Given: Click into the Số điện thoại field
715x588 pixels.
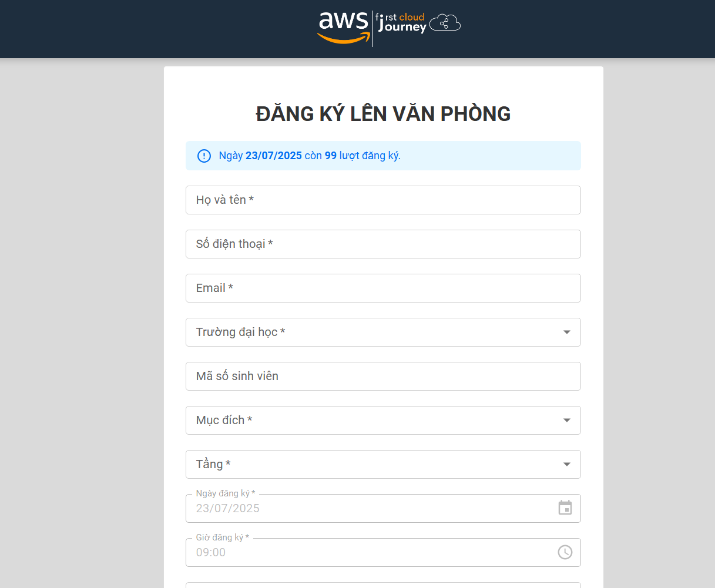Looking at the screenshot, I should point(383,244).
